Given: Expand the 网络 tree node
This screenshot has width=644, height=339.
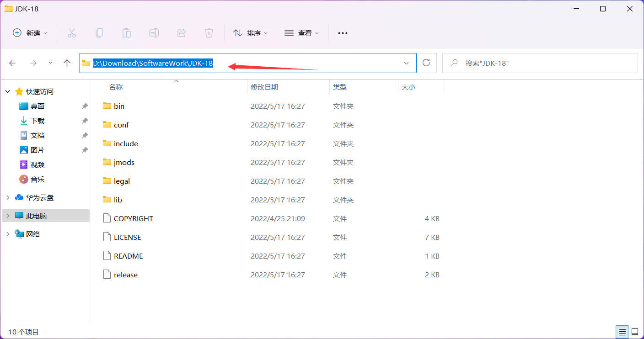Looking at the screenshot, I should pos(8,234).
